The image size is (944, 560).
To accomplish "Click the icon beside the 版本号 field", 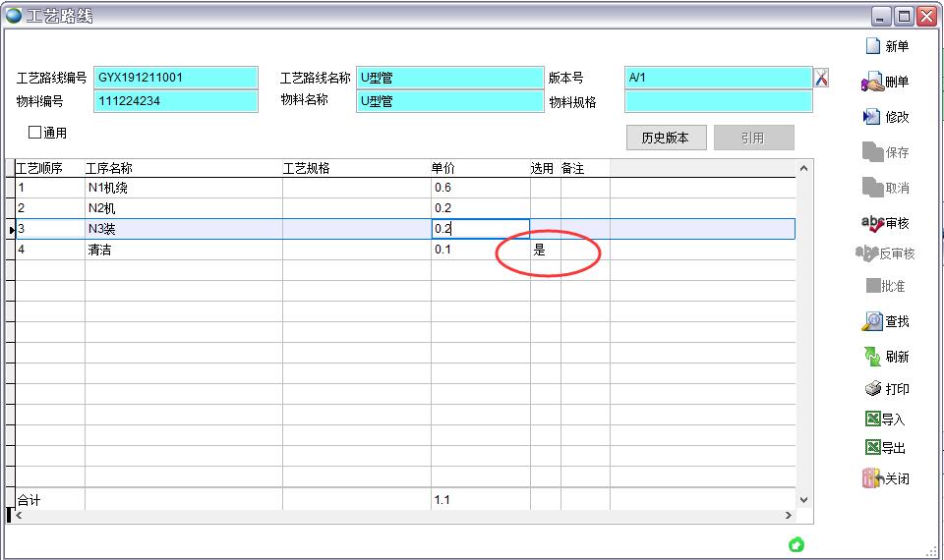I will tap(822, 78).
